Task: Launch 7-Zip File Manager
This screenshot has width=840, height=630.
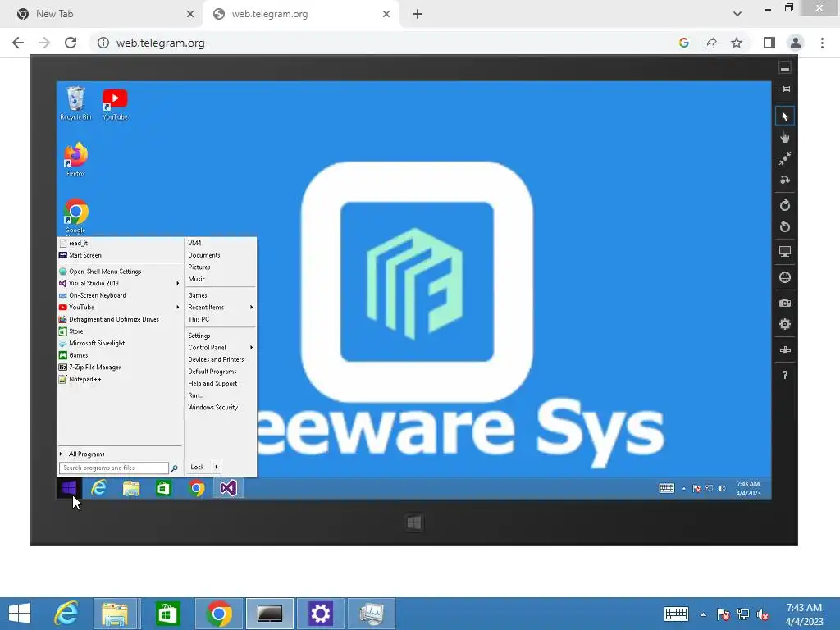Action: 95,367
